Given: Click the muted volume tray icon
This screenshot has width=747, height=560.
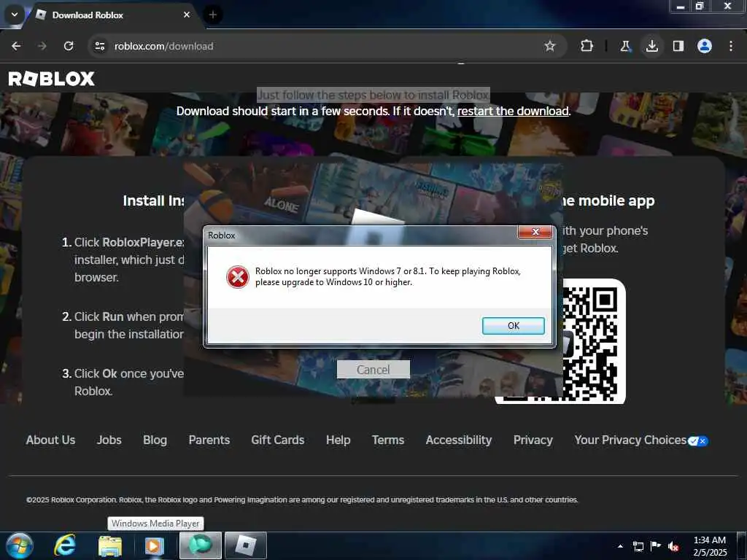Looking at the screenshot, I should (x=673, y=546).
